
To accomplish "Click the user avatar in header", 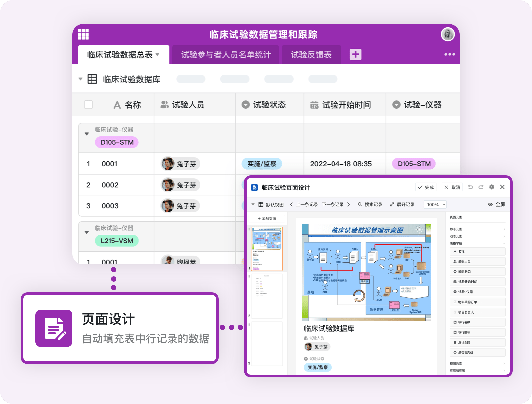I will coord(447,34).
